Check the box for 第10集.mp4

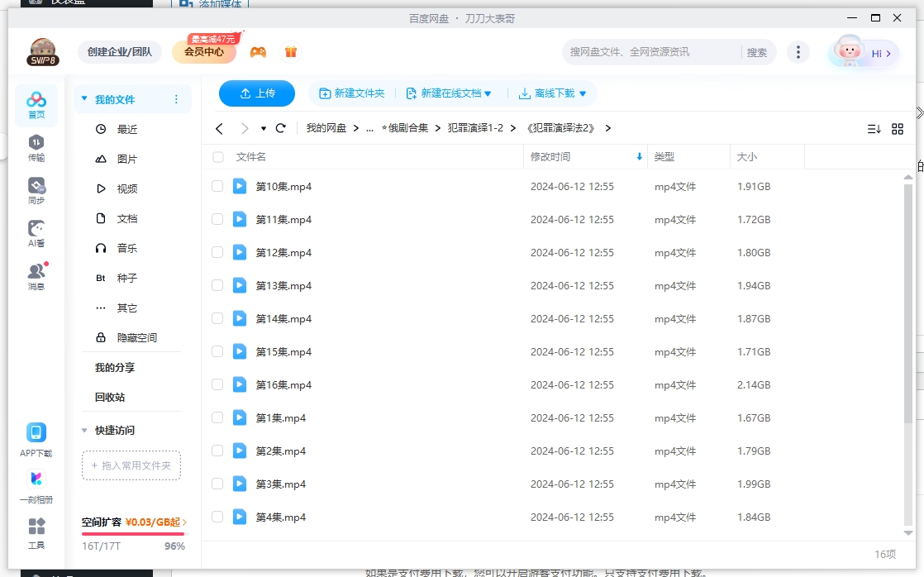click(217, 187)
